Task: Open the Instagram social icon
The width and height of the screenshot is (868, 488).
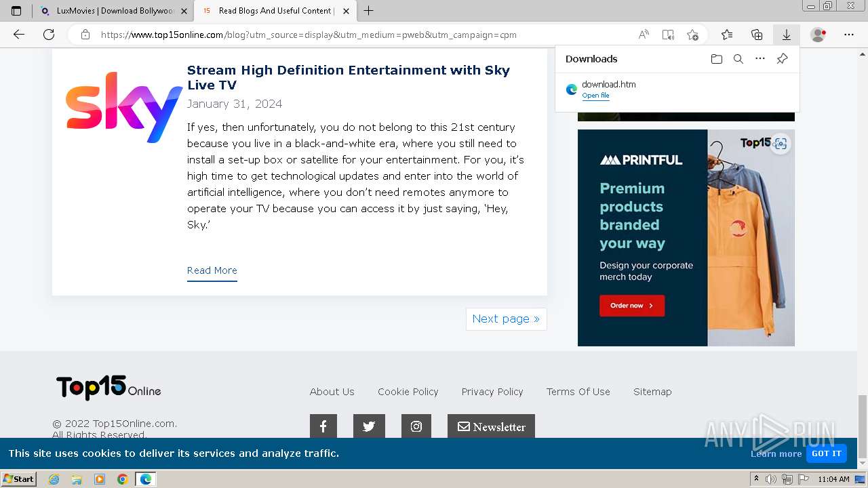Action: click(416, 426)
